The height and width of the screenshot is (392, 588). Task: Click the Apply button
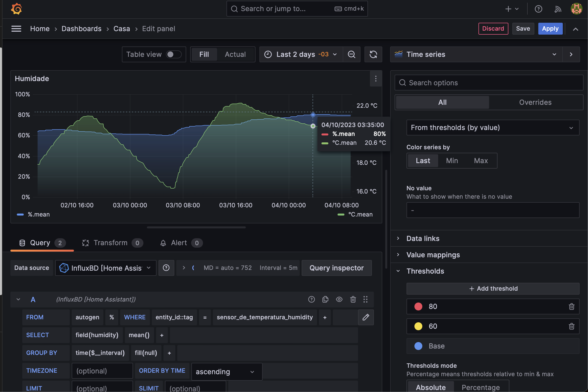[550, 28]
